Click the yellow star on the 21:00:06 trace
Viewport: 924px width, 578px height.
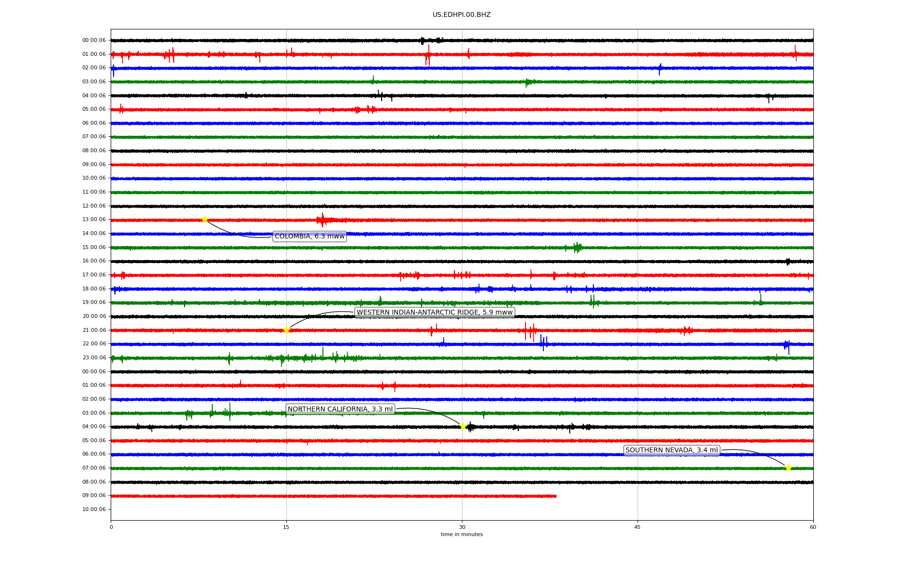click(x=286, y=330)
